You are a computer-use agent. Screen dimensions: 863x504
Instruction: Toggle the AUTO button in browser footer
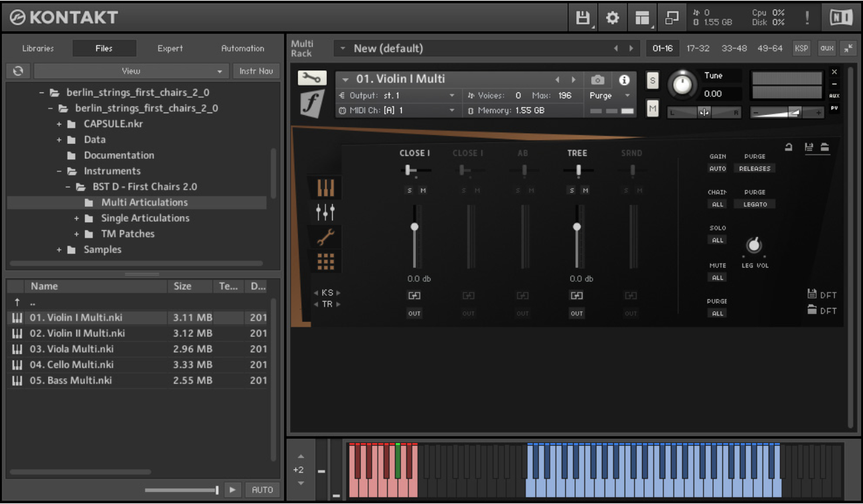point(262,490)
